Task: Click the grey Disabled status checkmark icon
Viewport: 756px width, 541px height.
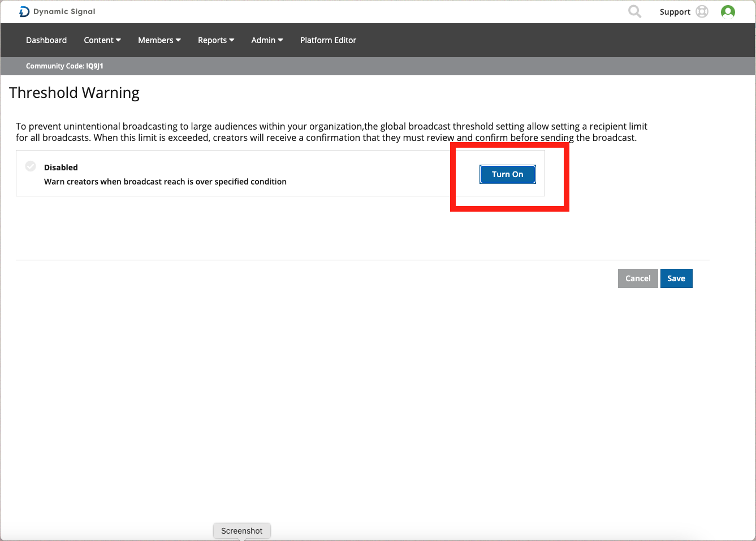Action: click(x=31, y=166)
